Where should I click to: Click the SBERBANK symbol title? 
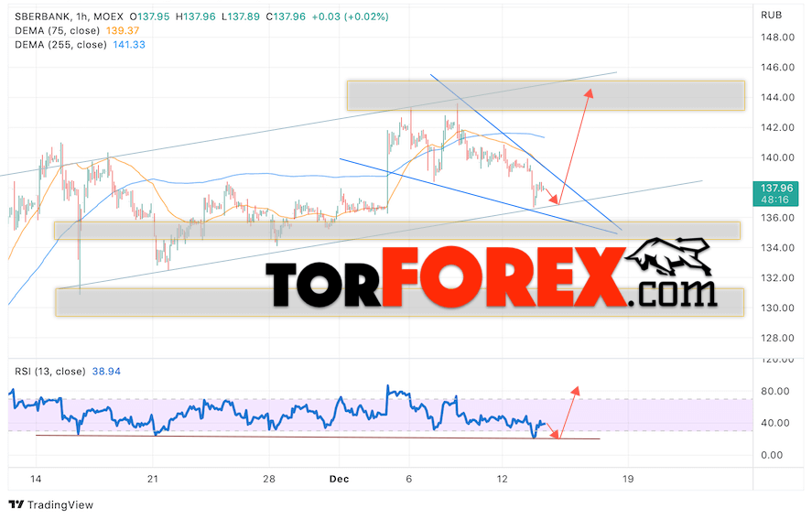[x=69, y=16]
